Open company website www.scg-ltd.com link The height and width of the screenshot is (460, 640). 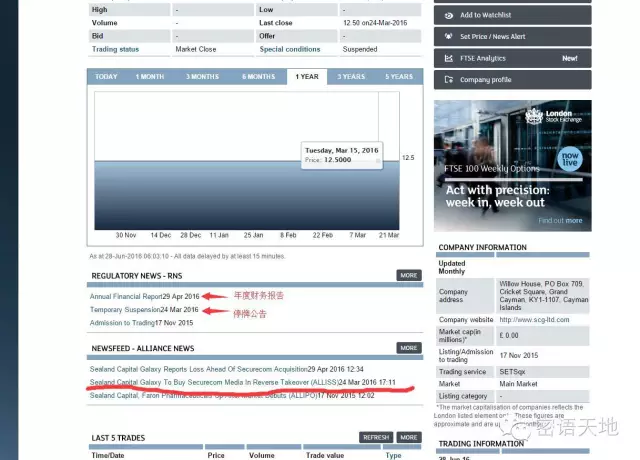[x=534, y=320]
